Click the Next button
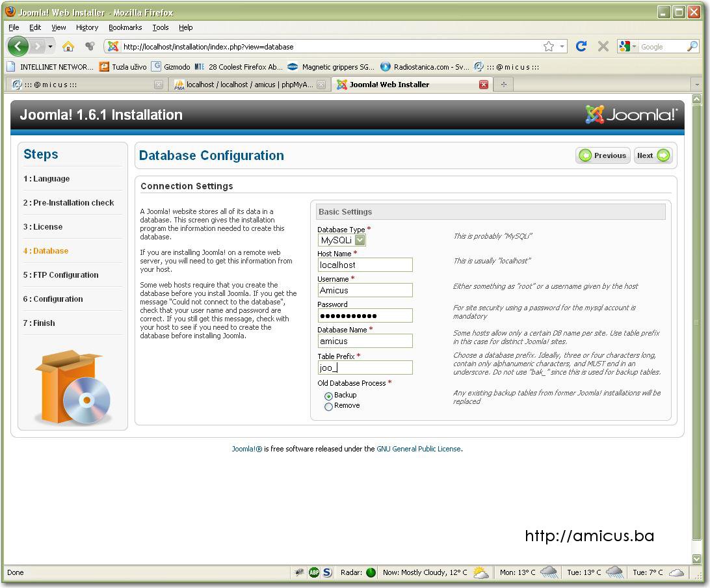Viewport: 710px width, 588px height. [x=653, y=155]
